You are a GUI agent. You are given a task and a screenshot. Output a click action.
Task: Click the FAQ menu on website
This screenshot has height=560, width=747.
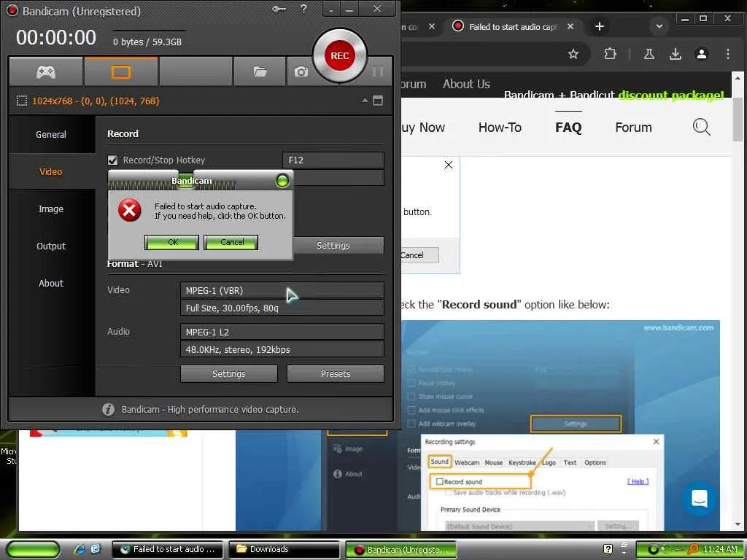(x=568, y=128)
